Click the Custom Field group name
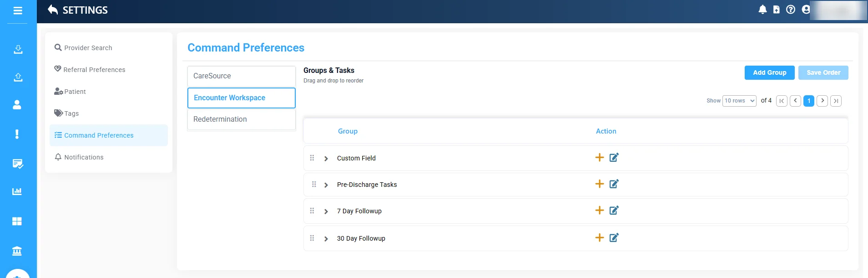This screenshot has height=278, width=868. [356, 158]
